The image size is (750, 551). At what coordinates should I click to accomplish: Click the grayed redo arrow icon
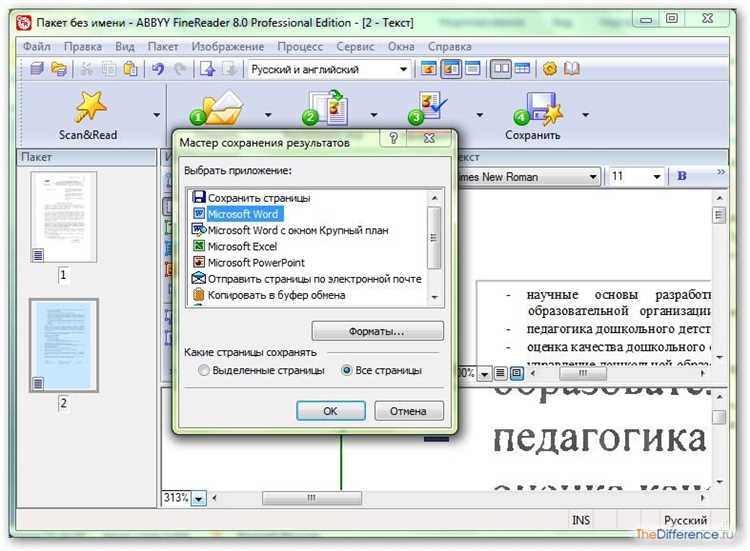[x=180, y=69]
